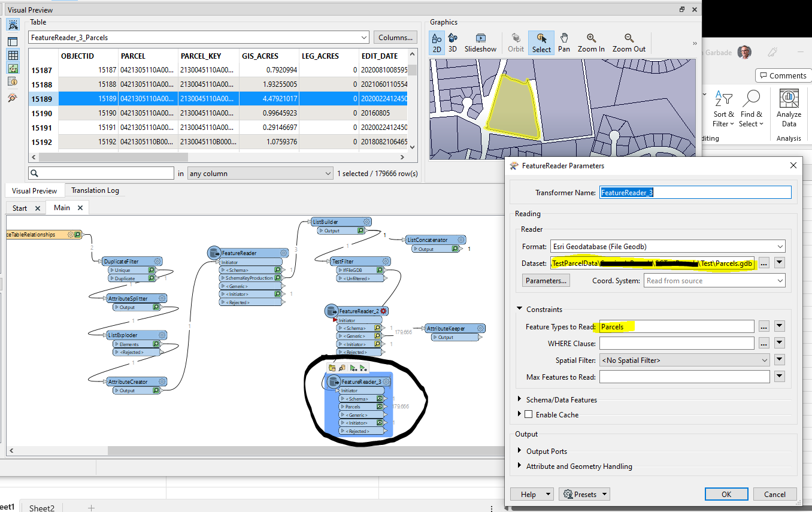Click the Analyze Data ribbon icon
The width and height of the screenshot is (812, 512).
point(789,108)
